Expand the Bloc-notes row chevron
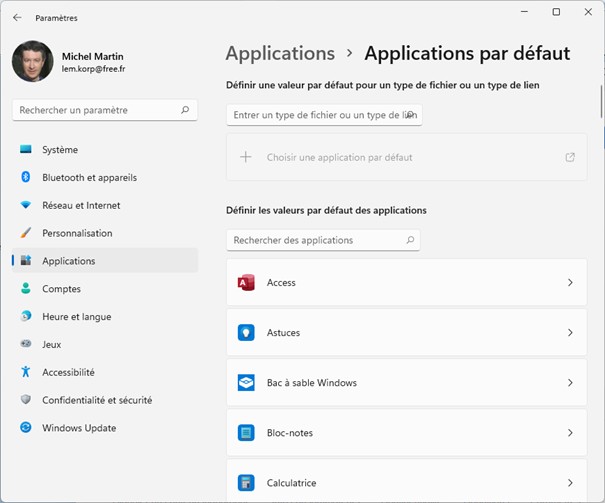 (570, 433)
